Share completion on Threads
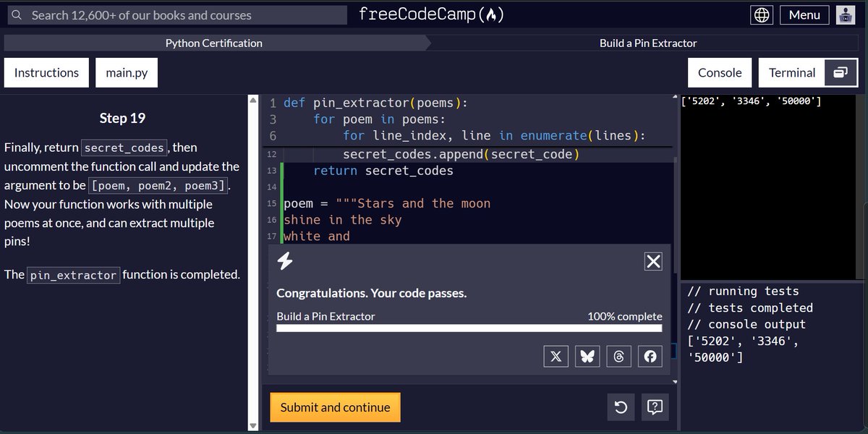Screen dimensions: 868x434 pyautogui.click(x=618, y=356)
